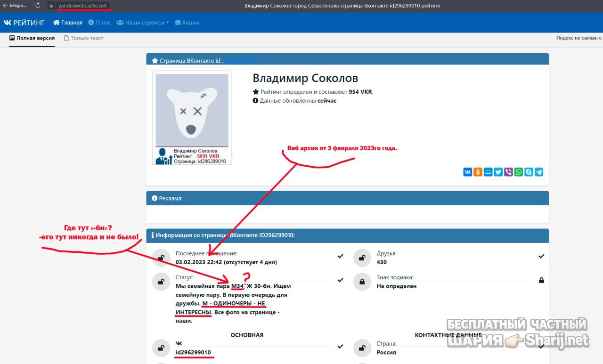
Task: Click the deactivated profile avatar image
Action: [x=192, y=111]
